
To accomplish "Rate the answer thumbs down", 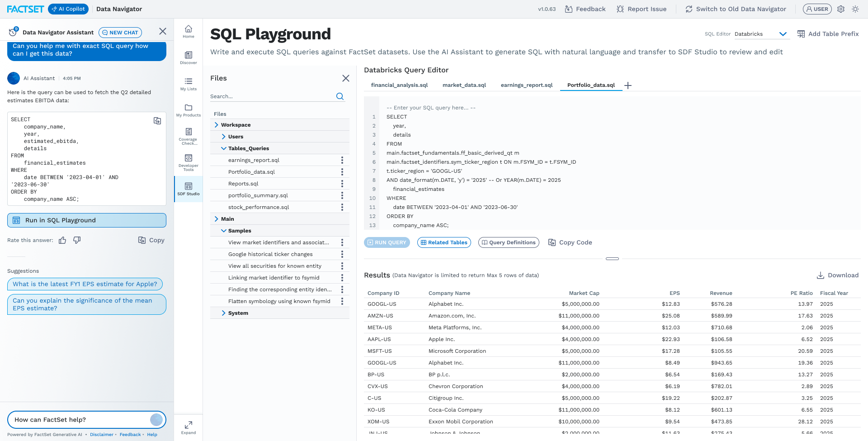I will tap(77, 240).
